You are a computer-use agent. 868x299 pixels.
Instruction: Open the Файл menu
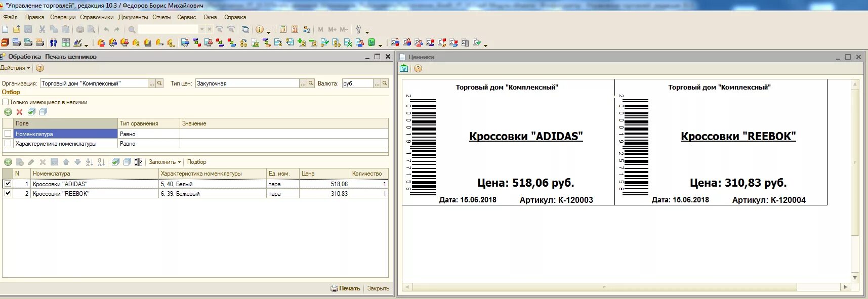[10, 17]
